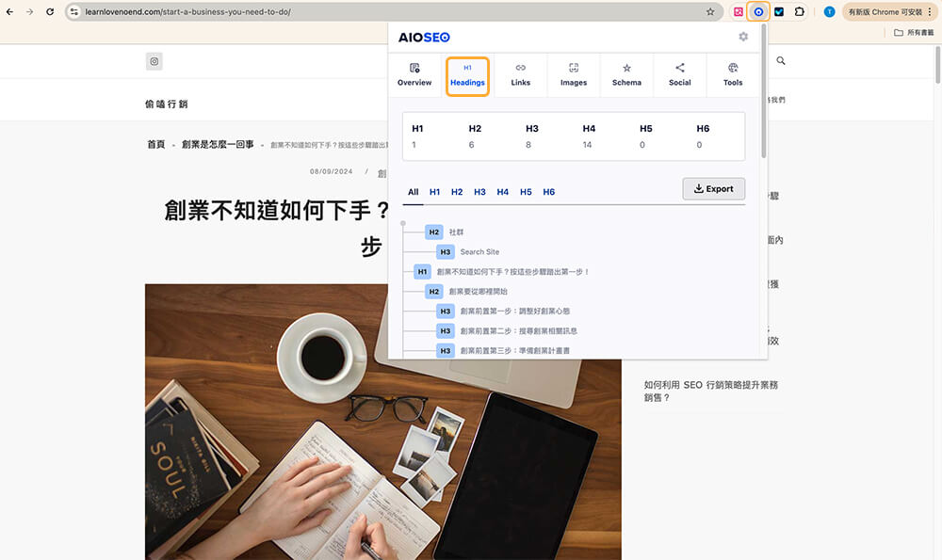942x560 pixels.
Task: Open the SEO 行銷策略 sidebar article link
Action: [710, 391]
